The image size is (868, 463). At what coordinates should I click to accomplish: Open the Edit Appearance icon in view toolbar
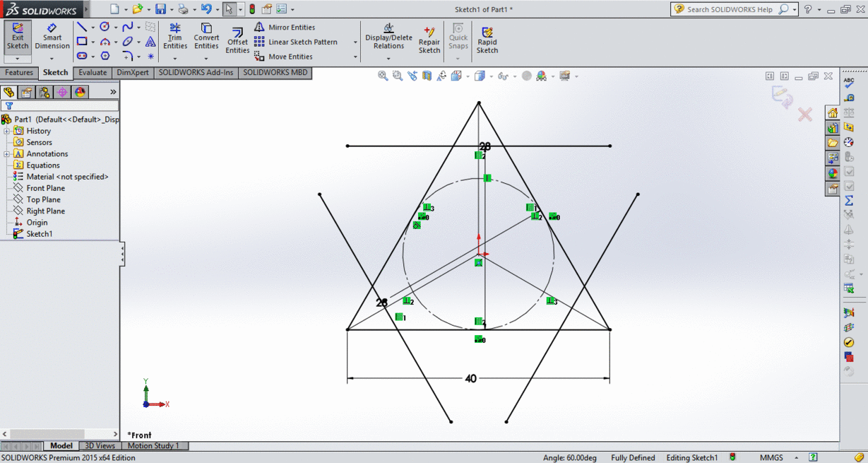(x=526, y=76)
